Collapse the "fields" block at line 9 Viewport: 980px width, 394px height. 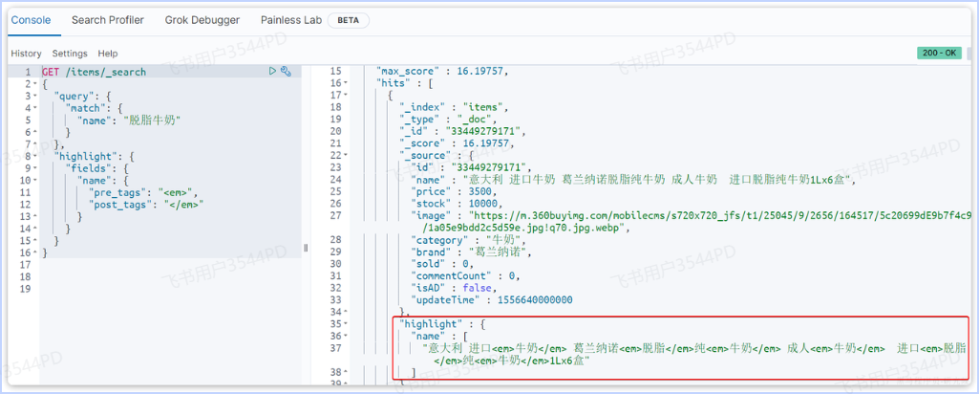(x=34, y=168)
